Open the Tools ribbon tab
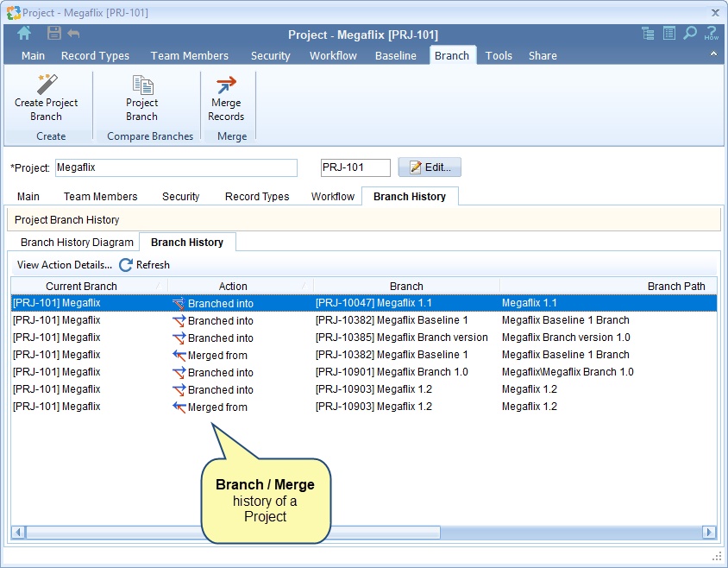The image size is (728, 568). 499,56
